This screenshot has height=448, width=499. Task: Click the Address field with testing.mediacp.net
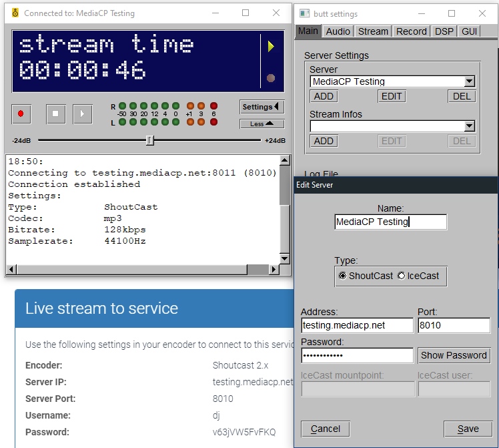click(357, 325)
